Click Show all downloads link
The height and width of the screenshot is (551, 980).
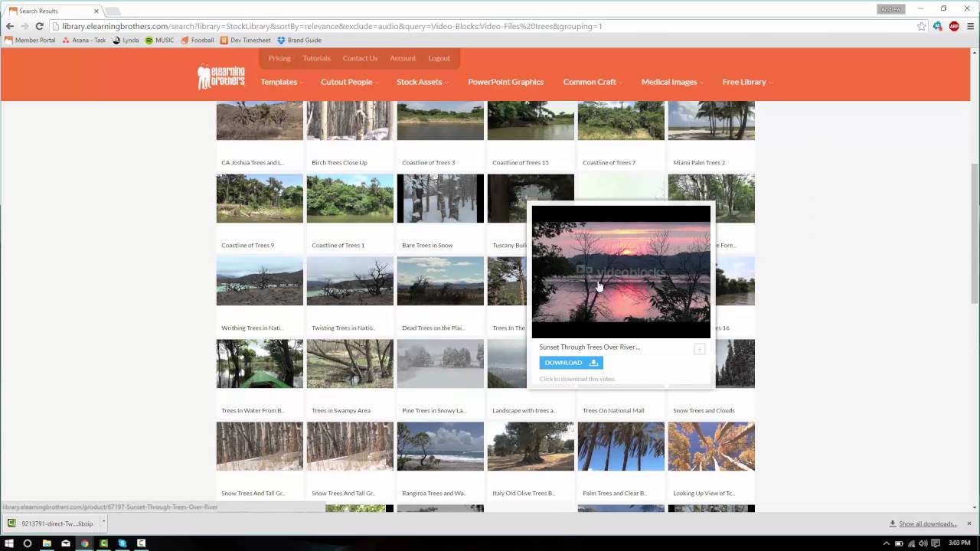click(928, 523)
